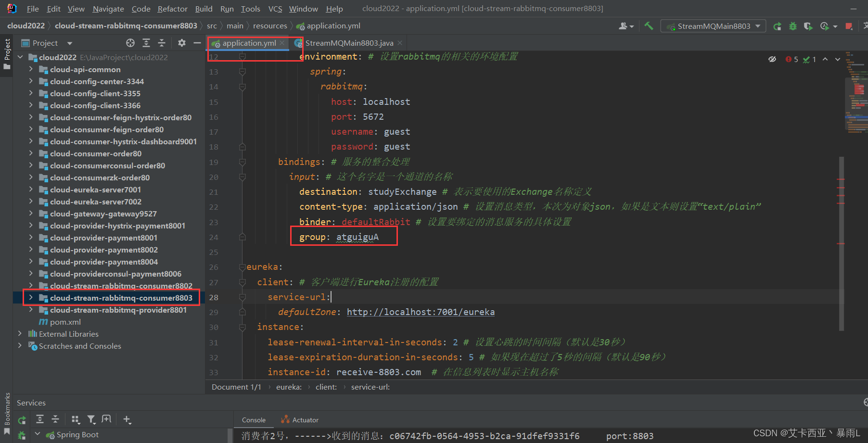Click the resources breadcrumb in navigation bar
Viewport: 868px width, 443px height.
point(270,26)
